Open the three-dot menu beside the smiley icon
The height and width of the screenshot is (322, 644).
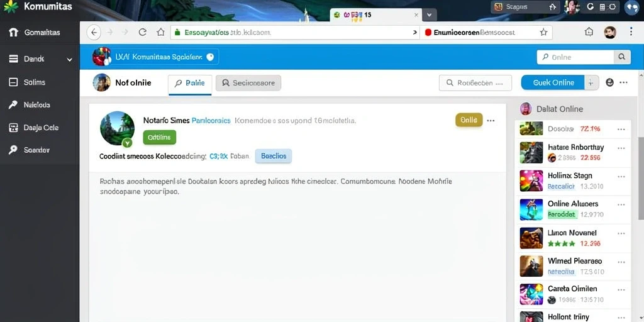(623, 82)
